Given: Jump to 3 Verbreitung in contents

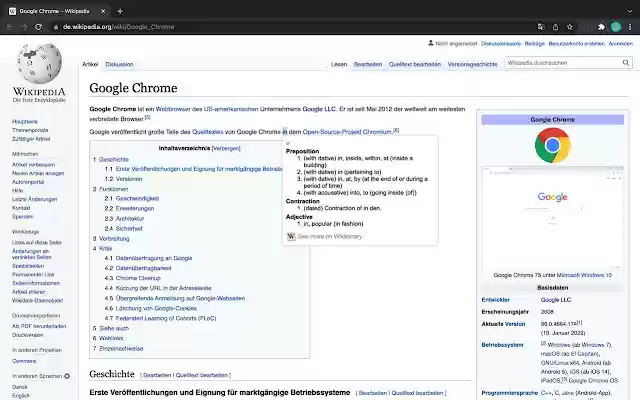Looking at the screenshot, I should pyautogui.click(x=114, y=238).
